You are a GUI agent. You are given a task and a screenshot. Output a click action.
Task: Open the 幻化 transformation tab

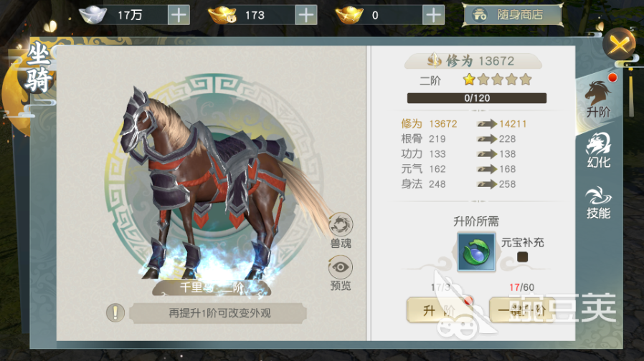point(598,150)
